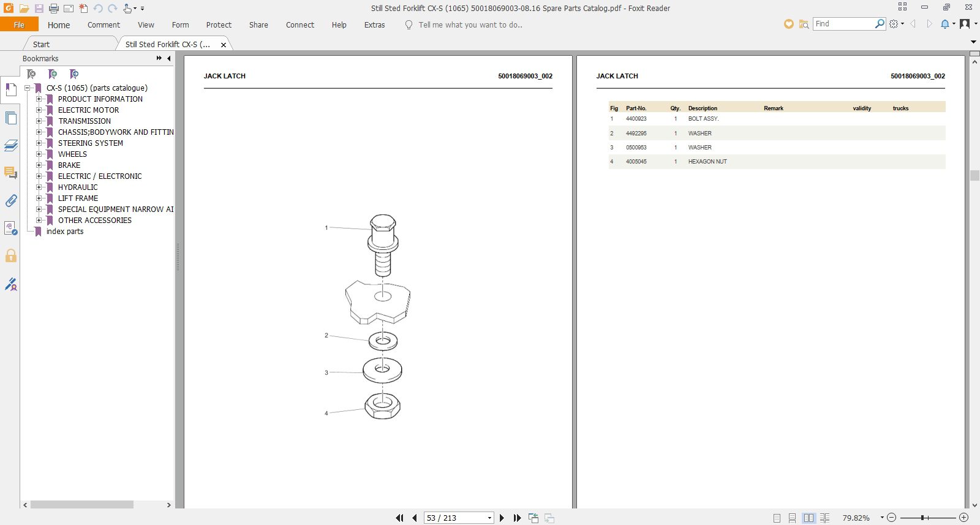Save the document with the floppy disk icon

pyautogui.click(x=39, y=9)
